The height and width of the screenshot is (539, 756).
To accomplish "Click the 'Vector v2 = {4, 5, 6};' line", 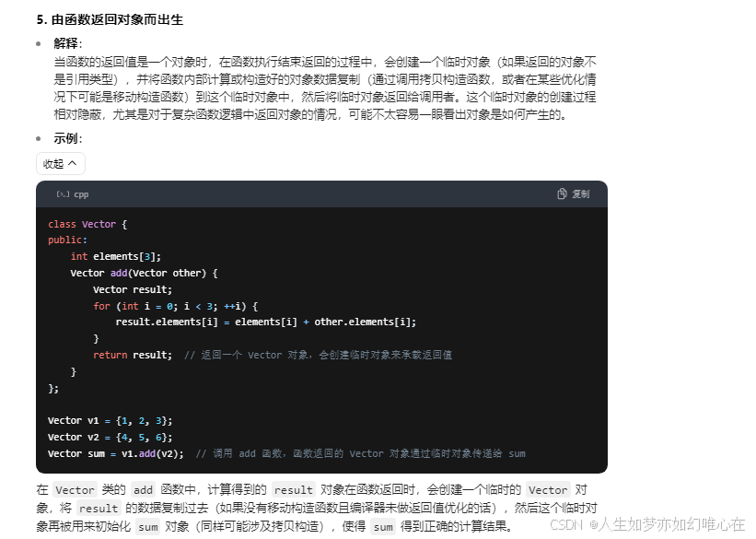I will (x=110, y=437).
